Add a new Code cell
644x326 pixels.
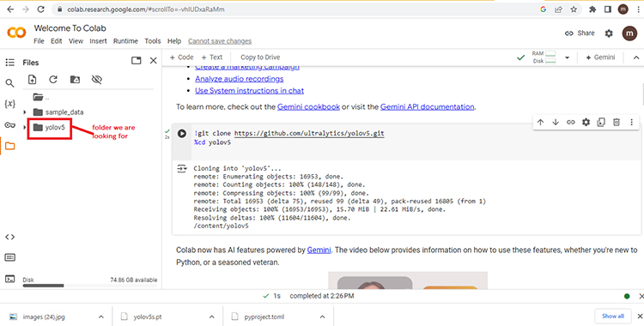tap(181, 57)
